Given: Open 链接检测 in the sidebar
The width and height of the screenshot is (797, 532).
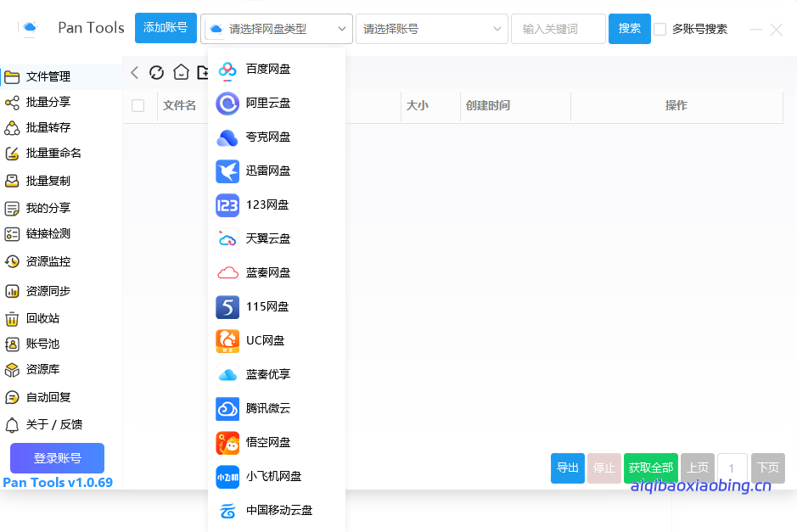Looking at the screenshot, I should (48, 234).
